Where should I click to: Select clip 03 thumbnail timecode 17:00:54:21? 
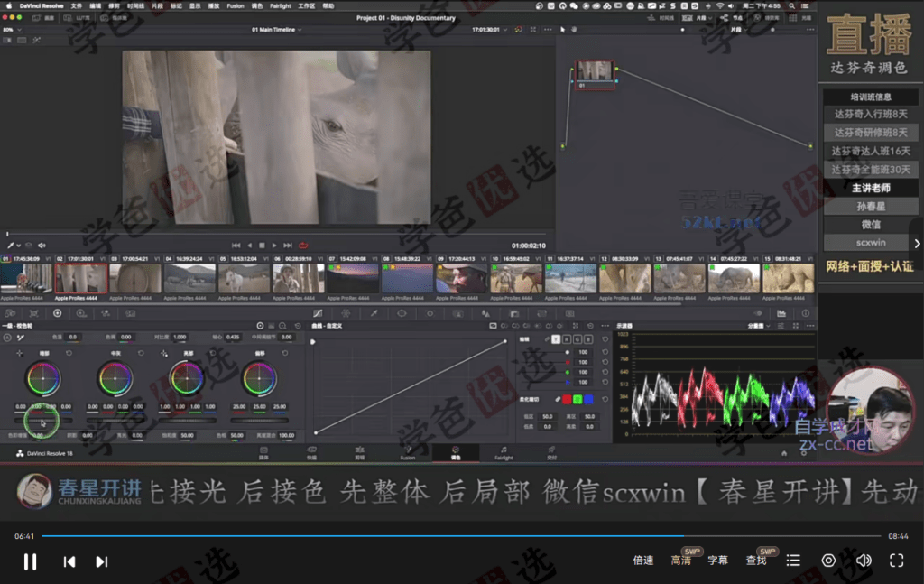point(135,278)
